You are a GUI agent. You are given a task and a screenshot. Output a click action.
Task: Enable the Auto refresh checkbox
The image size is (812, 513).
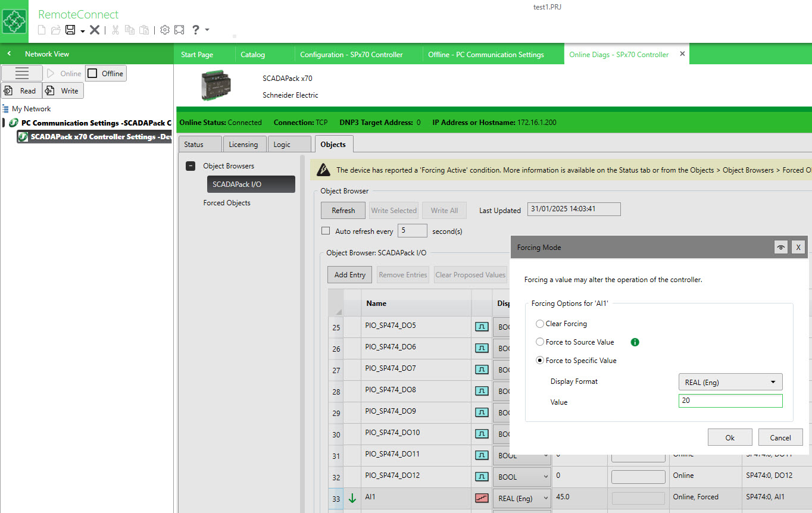coord(326,231)
